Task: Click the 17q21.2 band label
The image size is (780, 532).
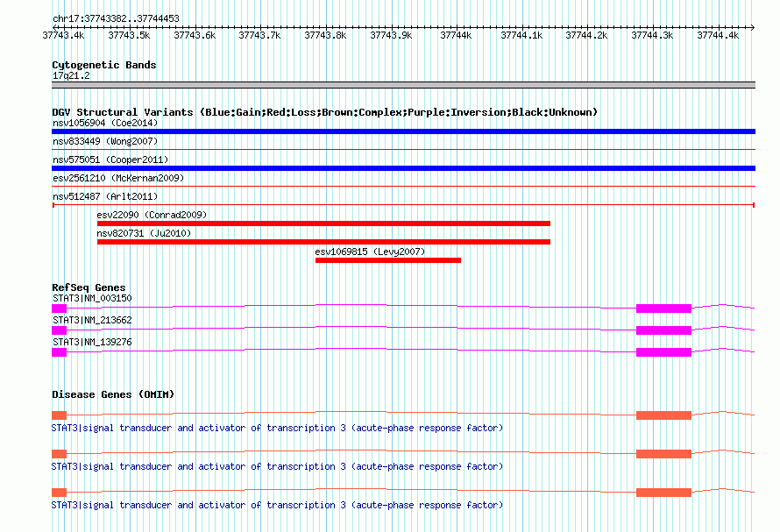Action: click(x=71, y=75)
